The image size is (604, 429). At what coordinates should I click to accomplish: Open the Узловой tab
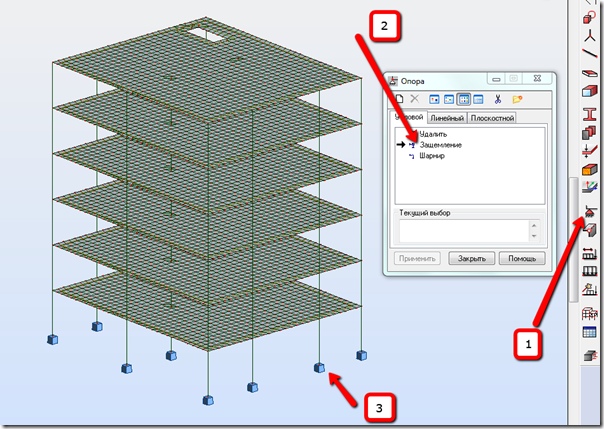coord(409,117)
